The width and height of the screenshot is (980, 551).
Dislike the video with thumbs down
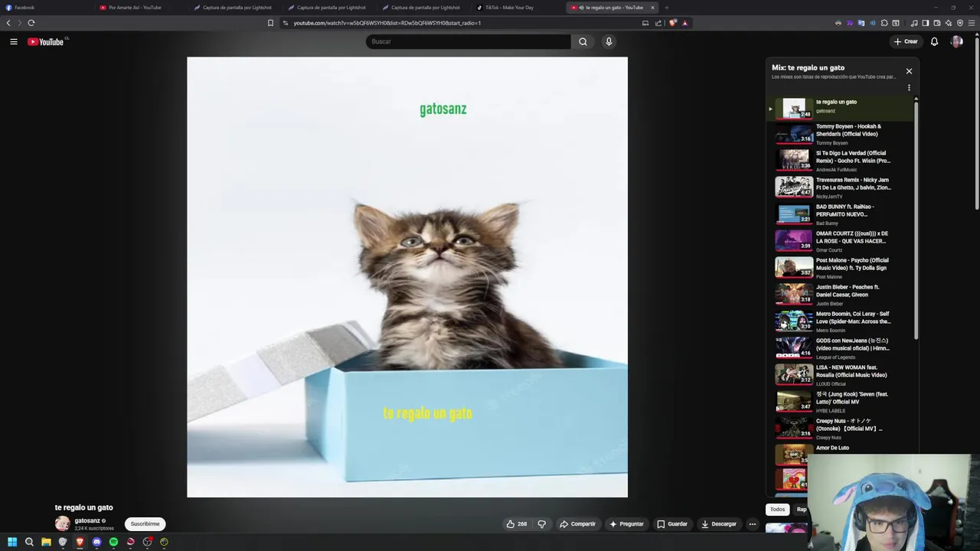541,524
